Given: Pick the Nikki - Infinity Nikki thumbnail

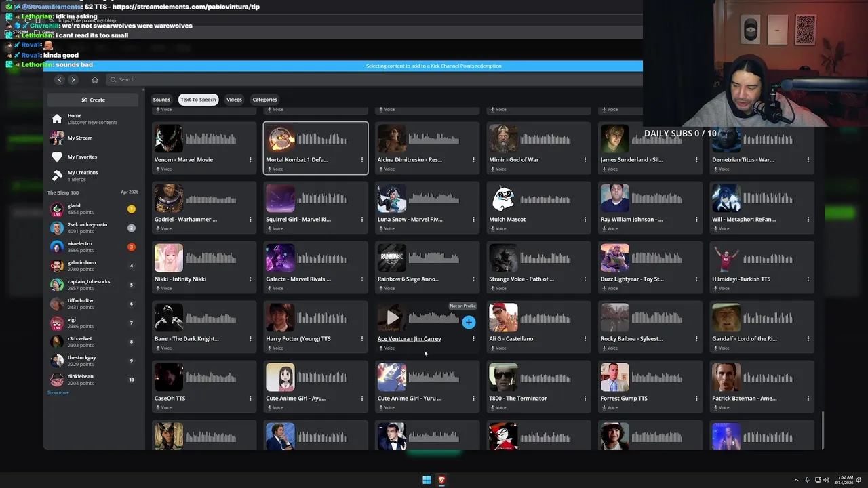Looking at the screenshot, I should click(x=169, y=258).
